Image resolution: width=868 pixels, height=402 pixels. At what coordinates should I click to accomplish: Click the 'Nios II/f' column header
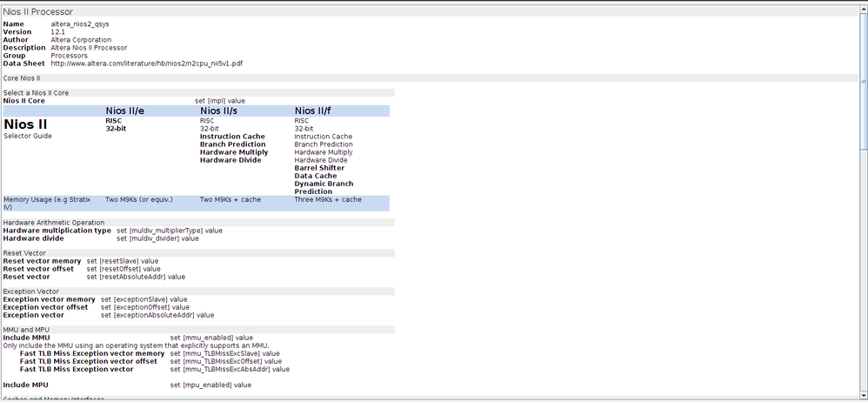click(x=313, y=111)
